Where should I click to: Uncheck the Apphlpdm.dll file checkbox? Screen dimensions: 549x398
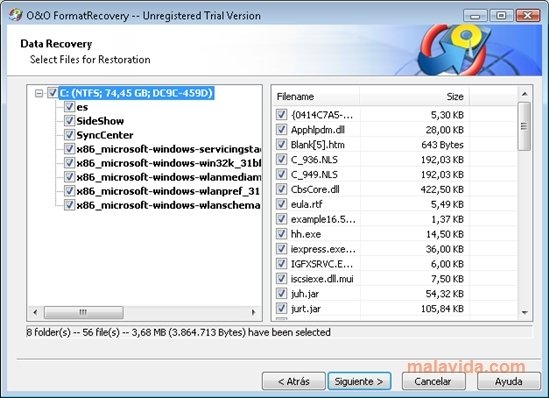[282, 130]
